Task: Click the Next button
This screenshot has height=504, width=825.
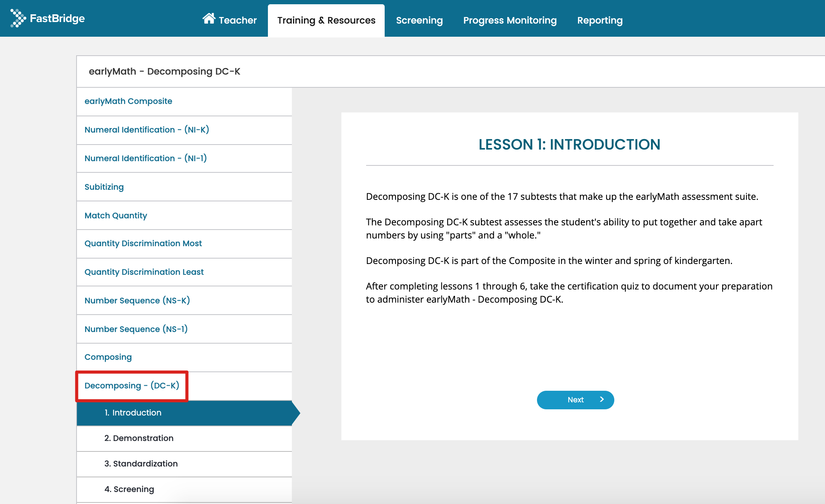Action: (575, 400)
